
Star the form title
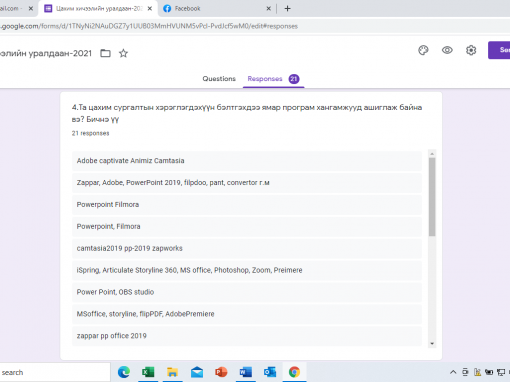[123, 53]
